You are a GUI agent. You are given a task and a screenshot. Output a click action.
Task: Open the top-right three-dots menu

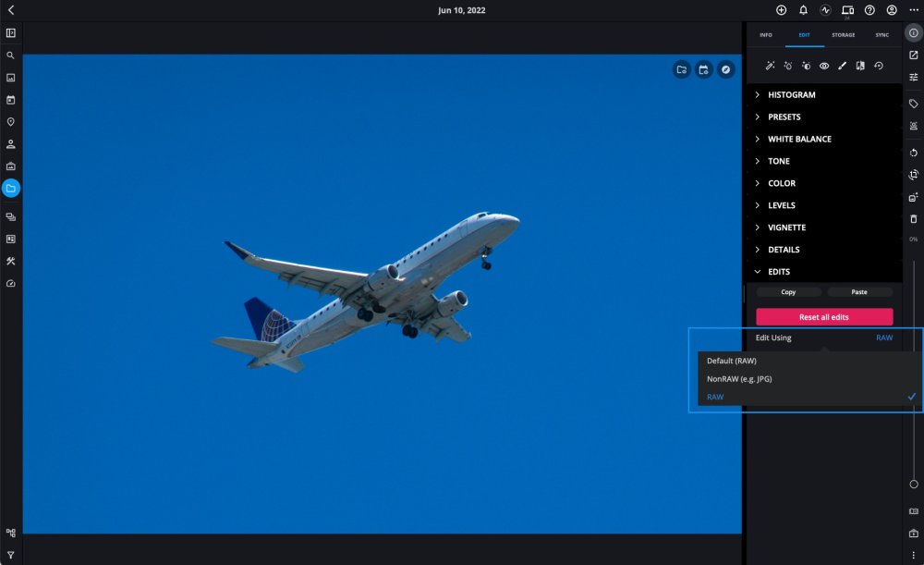[914, 10]
